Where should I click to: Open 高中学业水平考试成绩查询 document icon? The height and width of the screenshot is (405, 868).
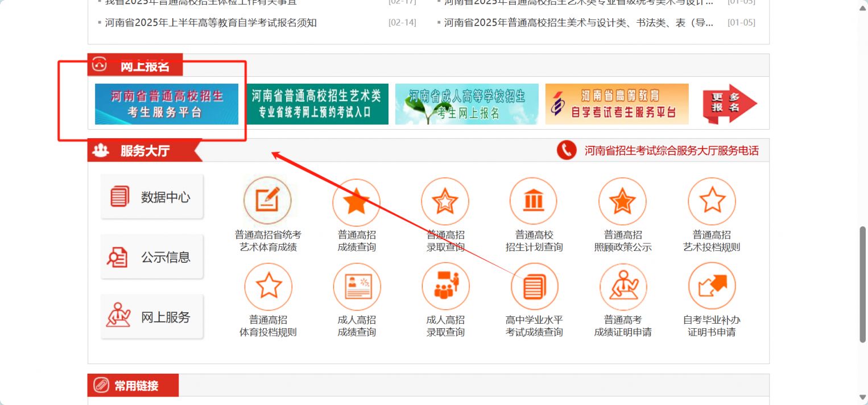[x=534, y=286]
